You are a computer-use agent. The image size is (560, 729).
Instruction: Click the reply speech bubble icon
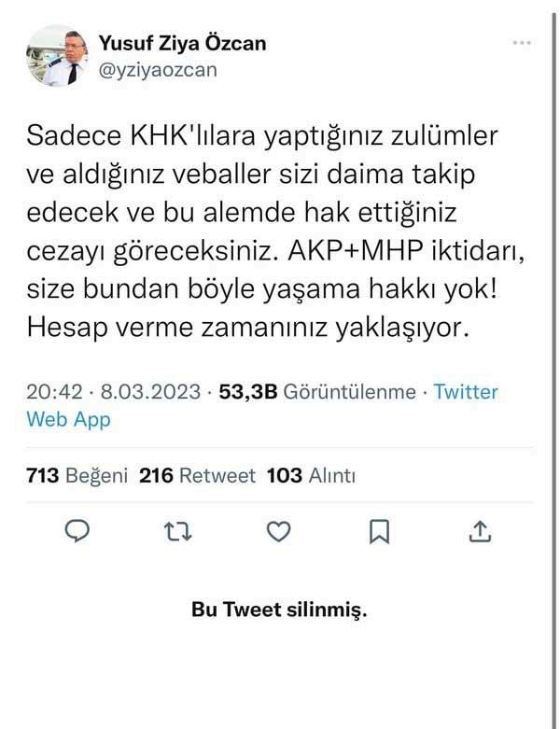(77, 531)
